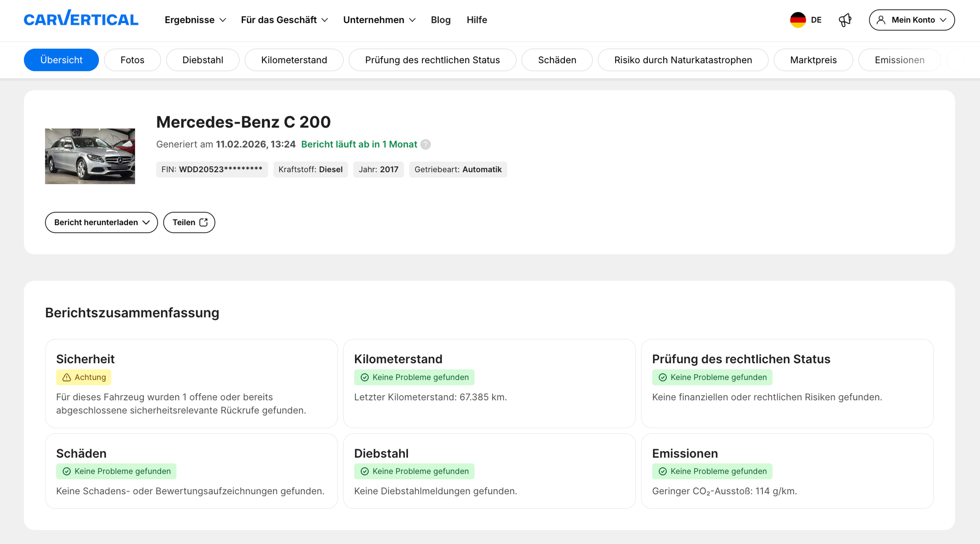Click the Diebstahl green checkmark badge

[x=414, y=471]
